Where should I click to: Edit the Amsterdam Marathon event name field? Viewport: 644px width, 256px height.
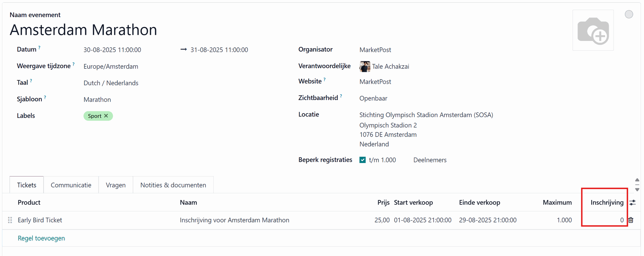coord(84,30)
